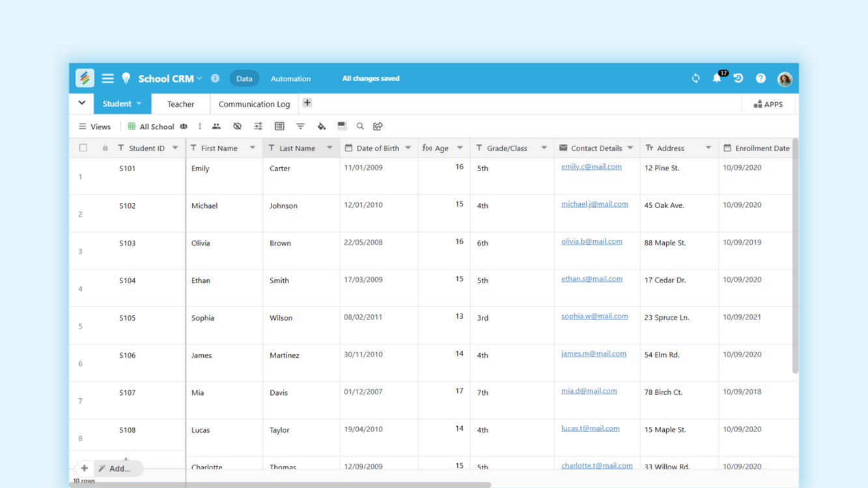Change row height icon
This screenshot has height=488, width=868.
342,126
